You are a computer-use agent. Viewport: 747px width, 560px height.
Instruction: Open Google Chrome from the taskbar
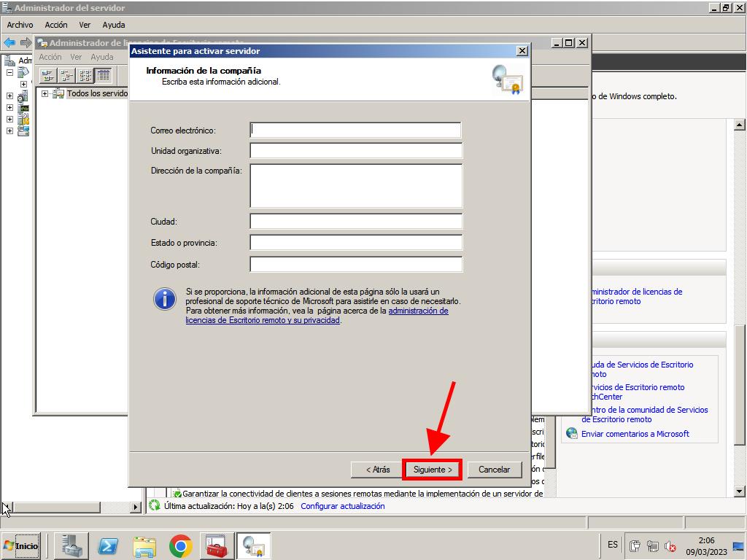[x=180, y=545]
